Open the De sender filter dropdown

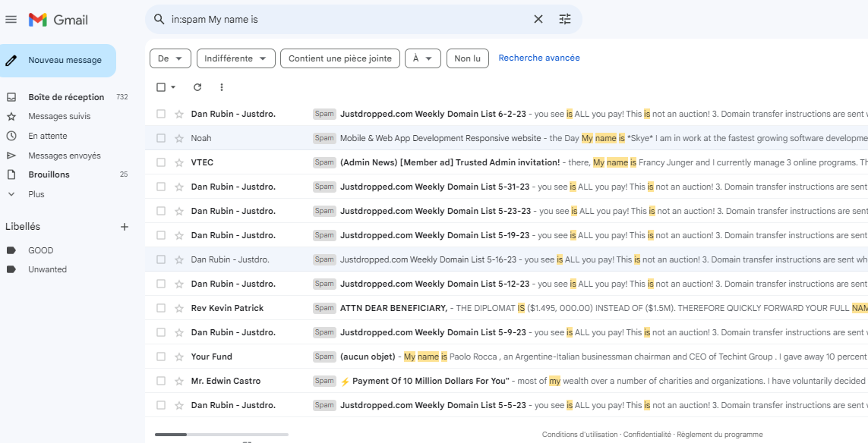[170, 58]
